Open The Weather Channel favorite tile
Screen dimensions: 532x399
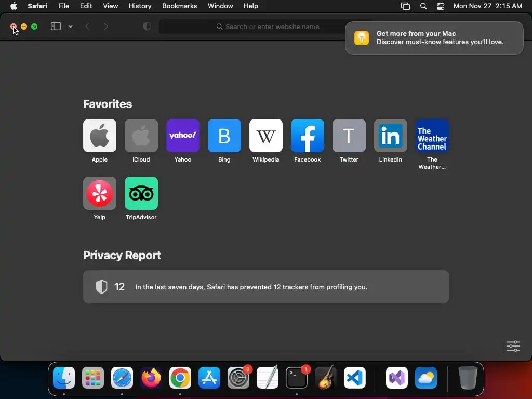click(432, 136)
